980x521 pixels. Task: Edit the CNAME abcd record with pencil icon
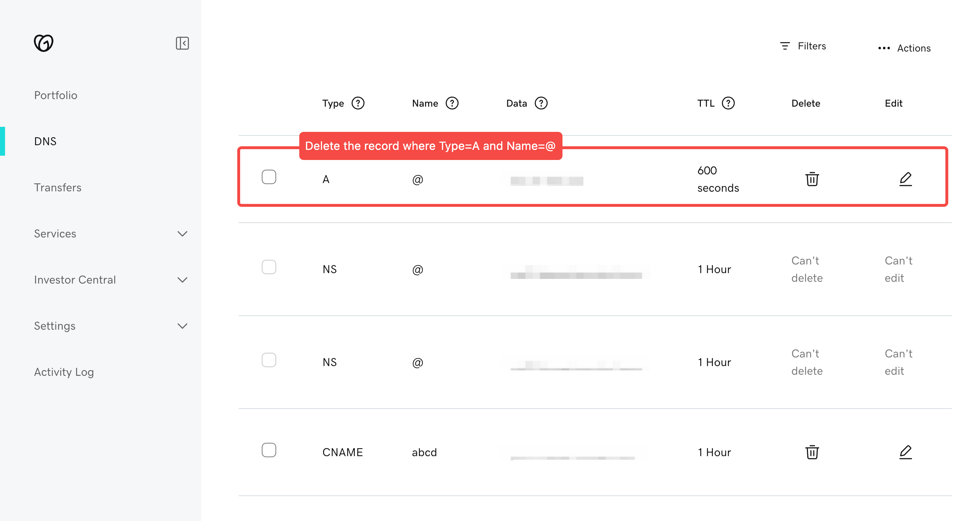(x=905, y=452)
